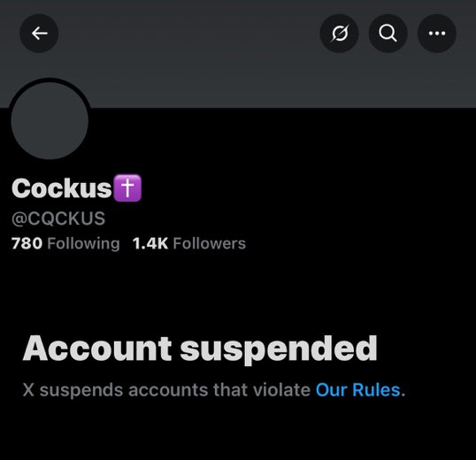This screenshot has height=460, width=476.
Task: Select the display name Cockus
Action: [x=62, y=188]
